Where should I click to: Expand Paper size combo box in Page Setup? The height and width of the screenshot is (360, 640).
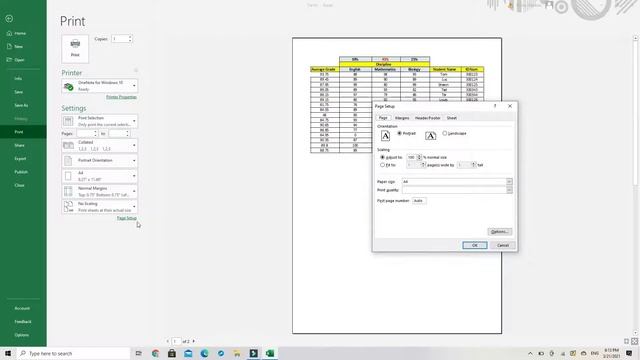point(509,182)
